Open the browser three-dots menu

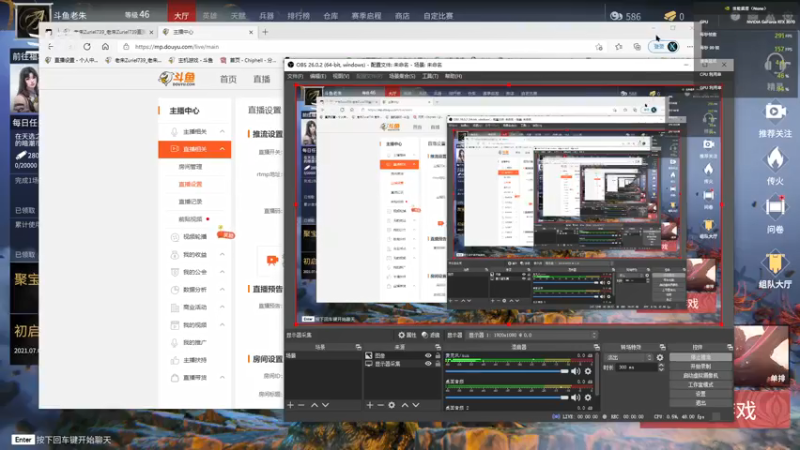(690, 46)
